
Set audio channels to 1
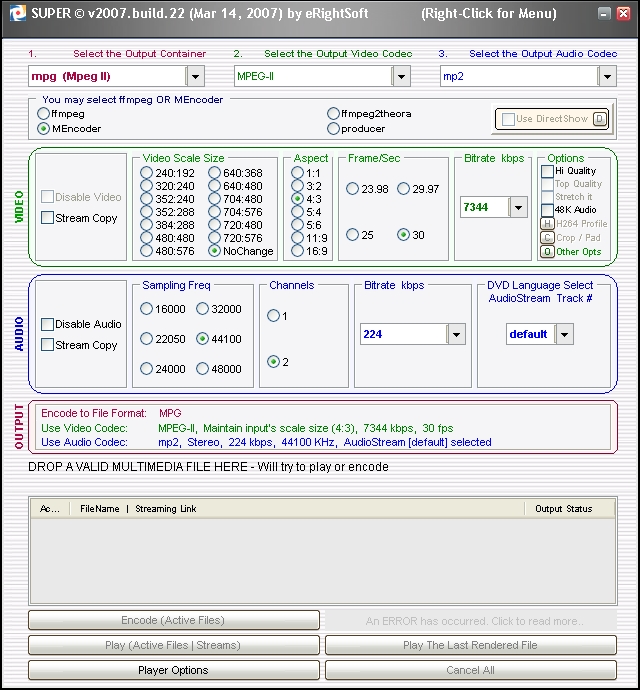click(x=273, y=316)
